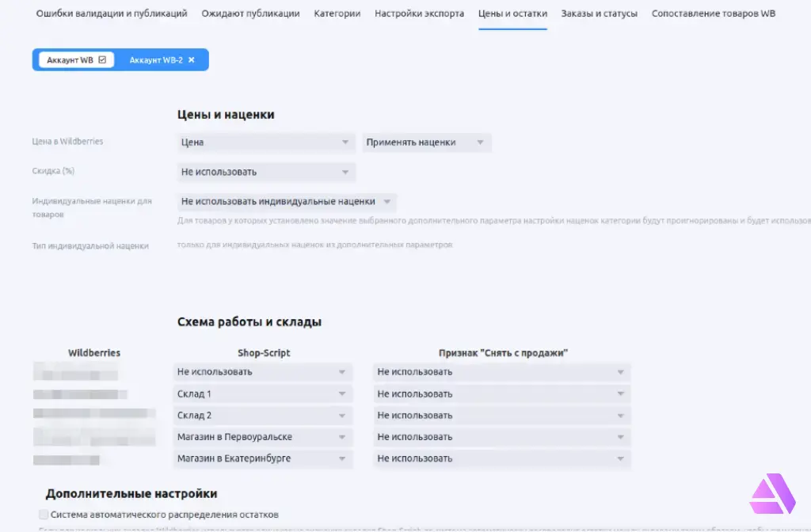Open the Заказы и статусы tab

pyautogui.click(x=599, y=13)
